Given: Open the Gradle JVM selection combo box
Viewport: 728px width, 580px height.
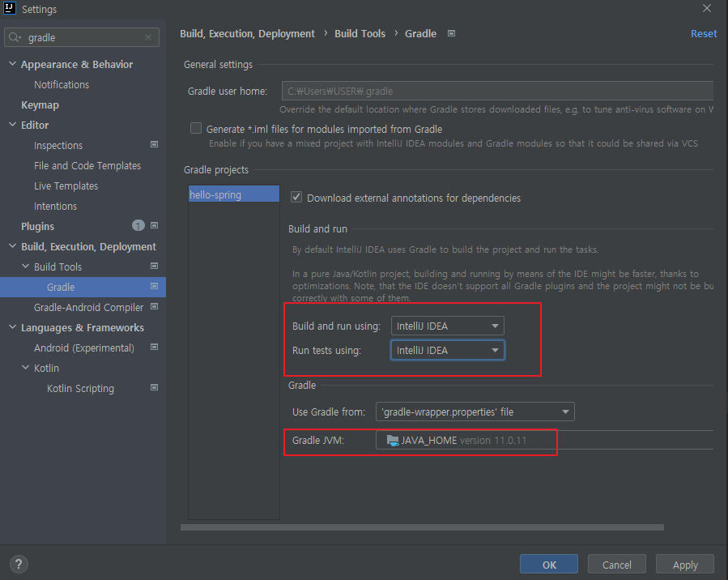Looking at the screenshot, I should tap(544, 440).
